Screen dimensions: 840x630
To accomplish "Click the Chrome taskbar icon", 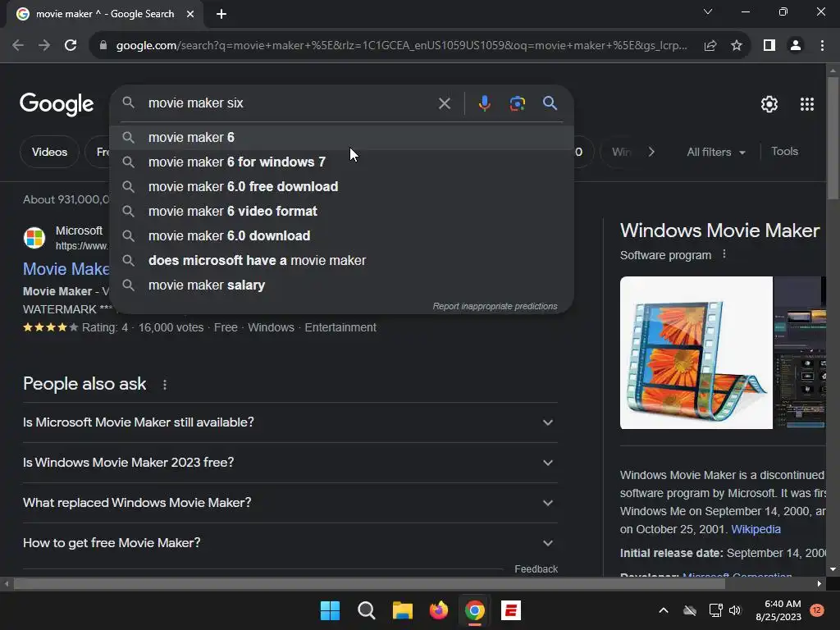I will [475, 610].
